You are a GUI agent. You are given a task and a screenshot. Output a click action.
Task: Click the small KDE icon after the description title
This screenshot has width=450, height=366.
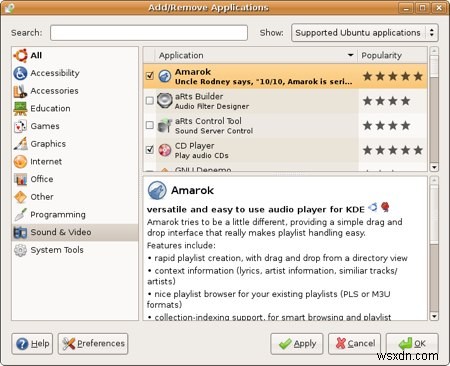click(373, 208)
